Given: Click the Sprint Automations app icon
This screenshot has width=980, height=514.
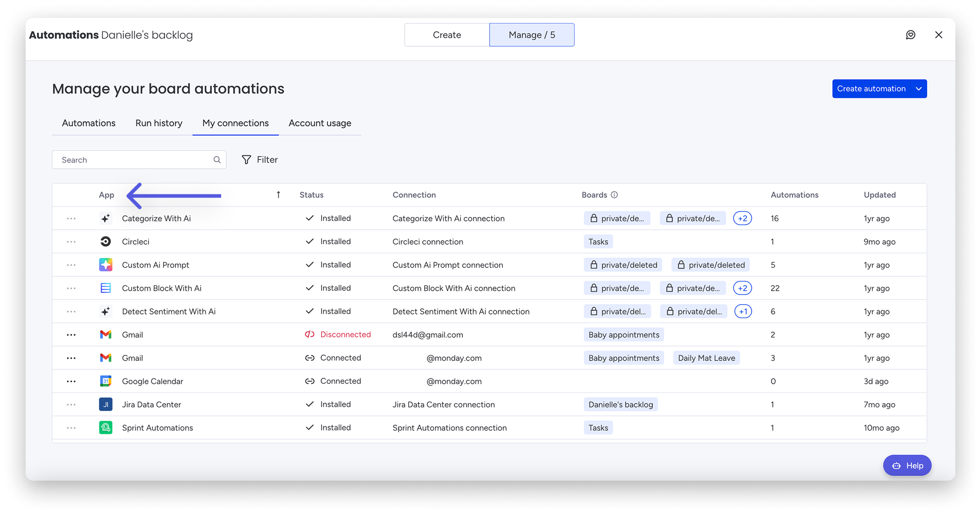Looking at the screenshot, I should pos(106,428).
